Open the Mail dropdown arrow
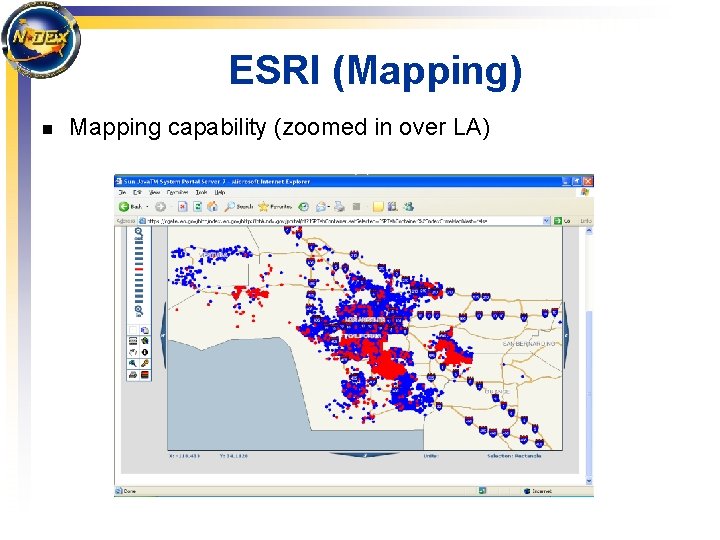 coord(329,207)
